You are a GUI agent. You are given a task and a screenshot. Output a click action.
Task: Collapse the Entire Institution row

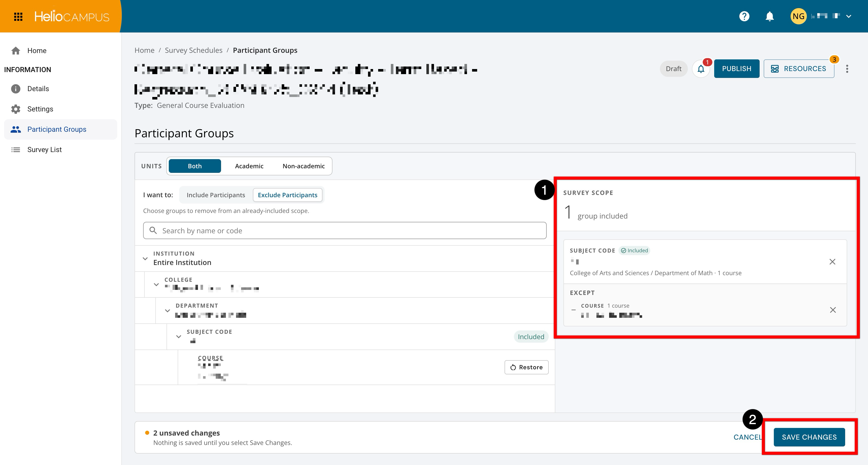click(x=145, y=259)
